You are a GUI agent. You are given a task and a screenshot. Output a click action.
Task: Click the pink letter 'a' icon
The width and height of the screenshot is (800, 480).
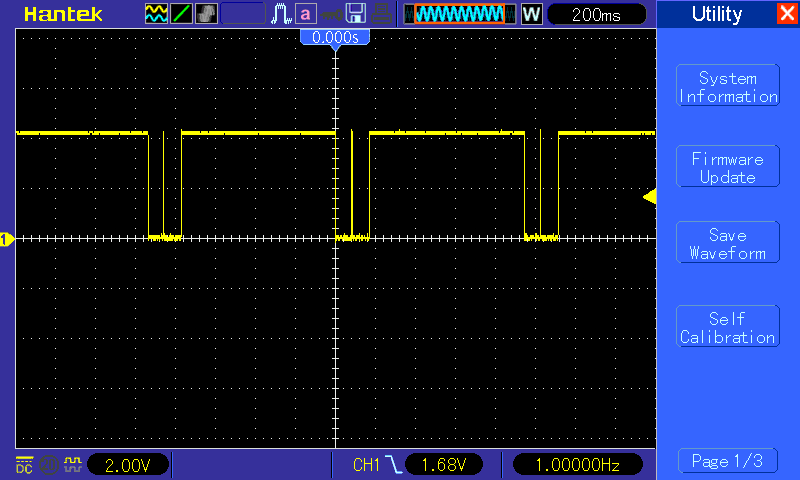coord(306,14)
